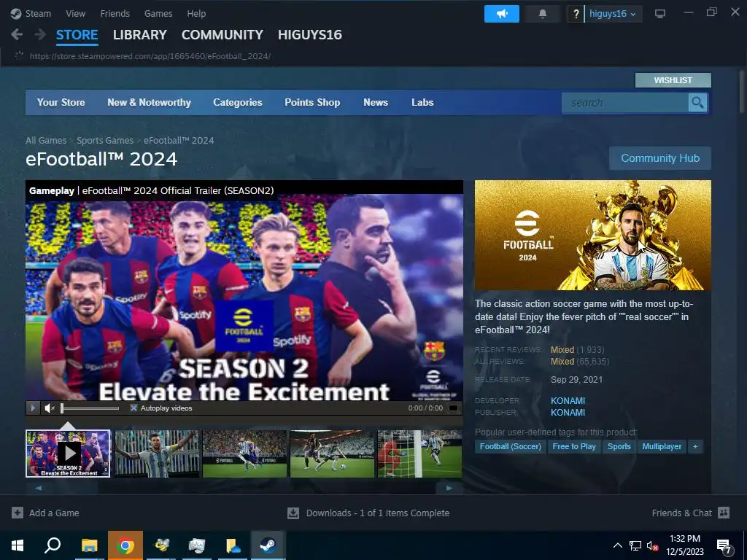
Task: Click the Steam logo menu icon
Action: pyautogui.click(x=16, y=13)
